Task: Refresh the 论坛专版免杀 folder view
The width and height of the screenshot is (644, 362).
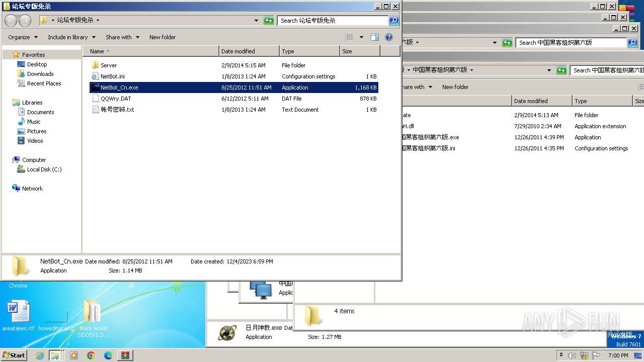Action: [x=269, y=21]
